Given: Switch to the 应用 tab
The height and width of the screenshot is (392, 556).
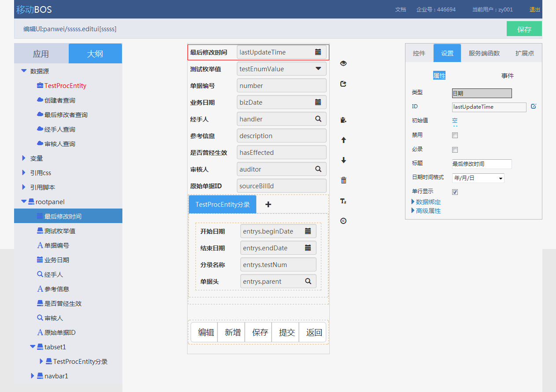Looking at the screenshot, I should (x=41, y=54).
